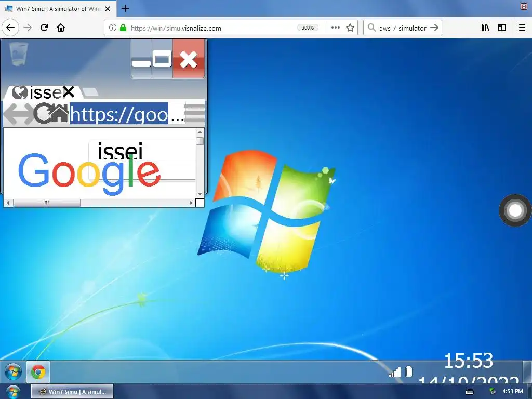This screenshot has width=532, height=399.
Task: Go back using Firefox back arrow
Action: coord(10,28)
